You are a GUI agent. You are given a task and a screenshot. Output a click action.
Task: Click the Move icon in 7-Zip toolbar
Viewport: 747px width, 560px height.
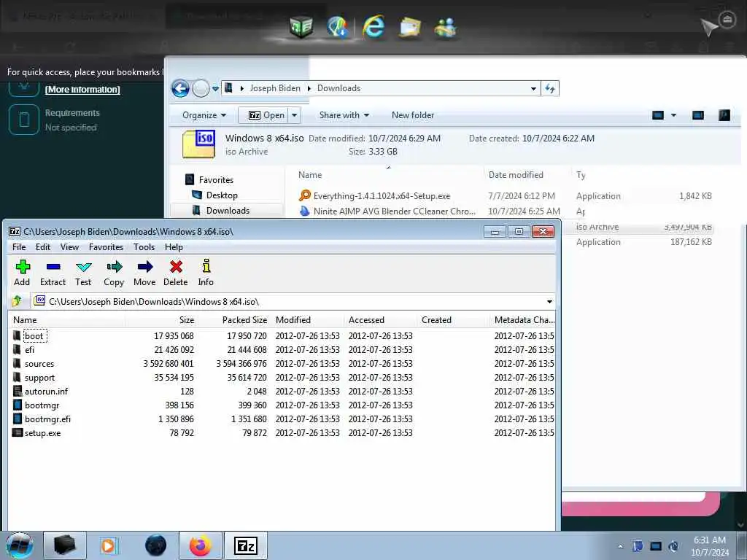pos(144,273)
